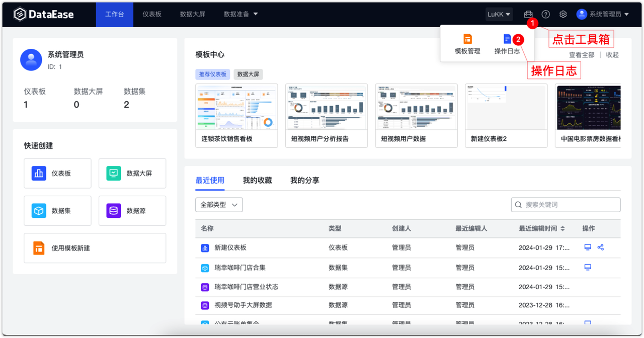
Task: Quick create a 数据大屏 via its icon
Action: tap(113, 173)
